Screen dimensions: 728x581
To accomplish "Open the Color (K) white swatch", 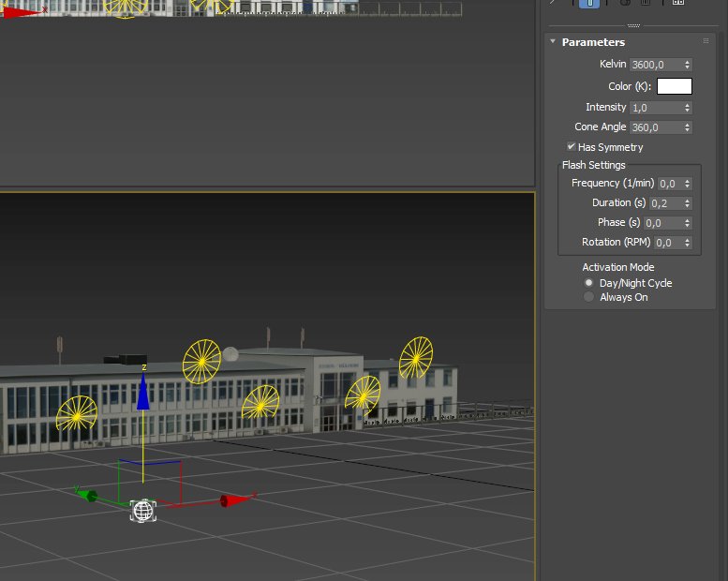I will (x=674, y=86).
